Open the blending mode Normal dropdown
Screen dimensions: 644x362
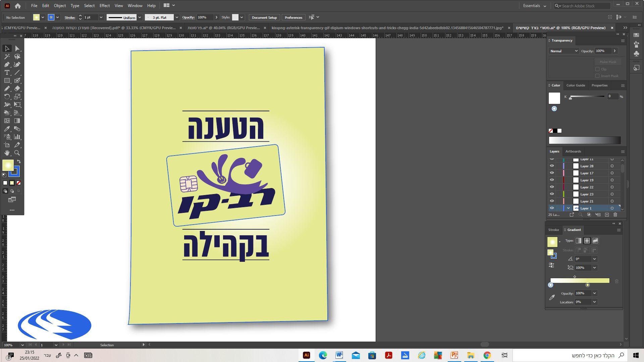[x=563, y=51]
